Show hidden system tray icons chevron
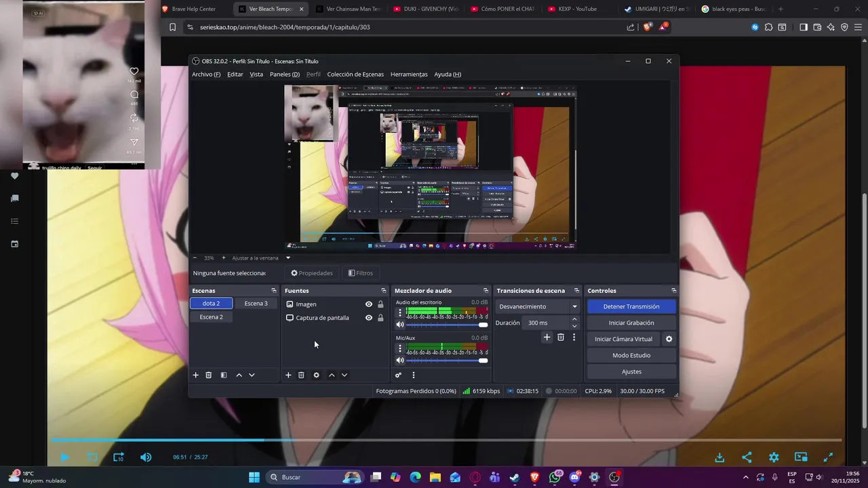The width and height of the screenshot is (868, 488). [746, 477]
